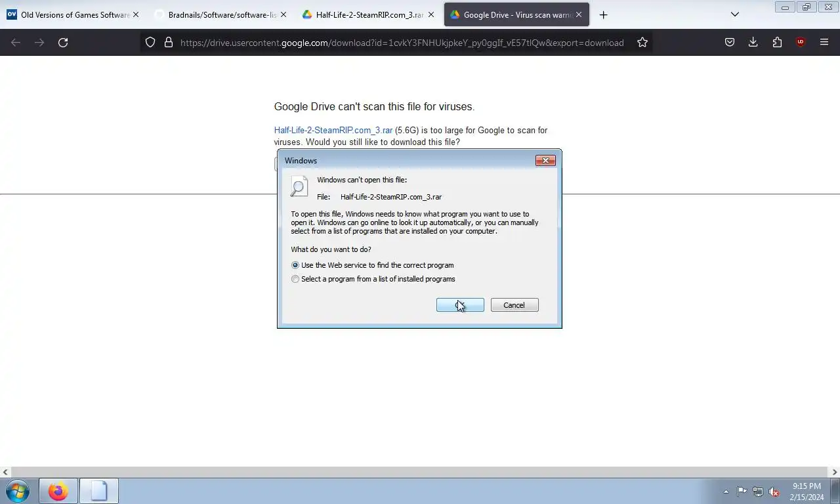Click the uBlock Origin toolbar icon
This screenshot has width=840, height=504.
[801, 42]
